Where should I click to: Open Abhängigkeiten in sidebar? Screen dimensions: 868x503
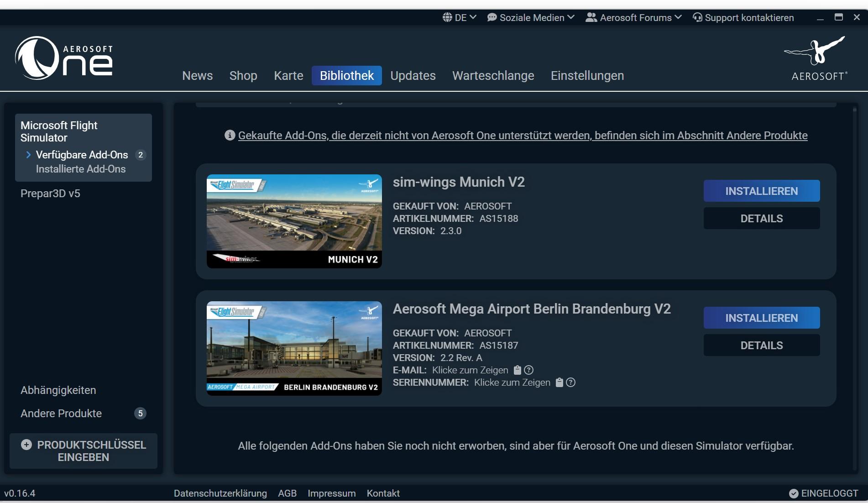click(x=58, y=390)
